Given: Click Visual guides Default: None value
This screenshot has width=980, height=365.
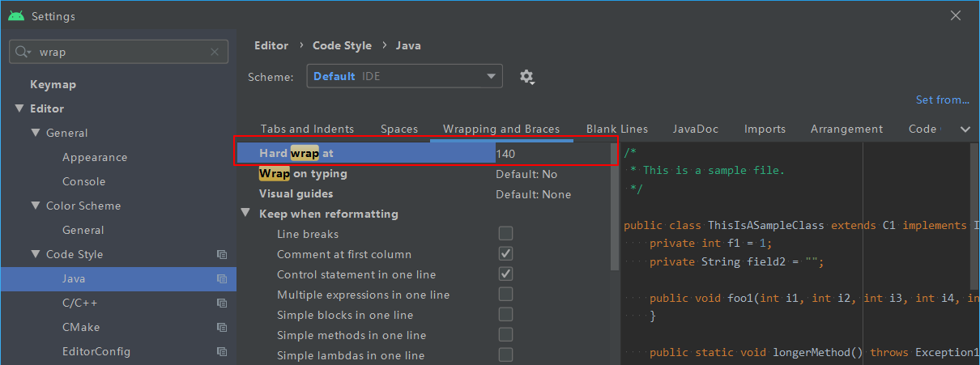Looking at the screenshot, I should coord(533,194).
